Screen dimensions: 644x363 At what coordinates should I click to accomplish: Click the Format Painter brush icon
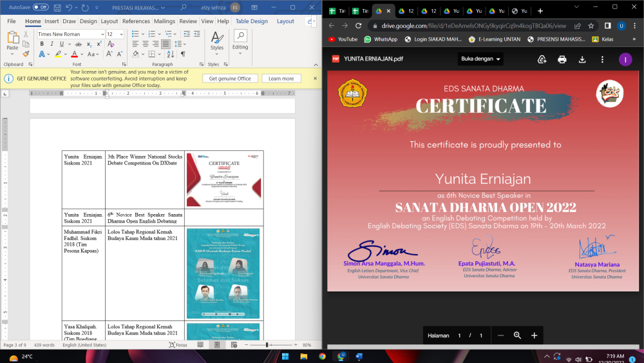click(x=26, y=54)
